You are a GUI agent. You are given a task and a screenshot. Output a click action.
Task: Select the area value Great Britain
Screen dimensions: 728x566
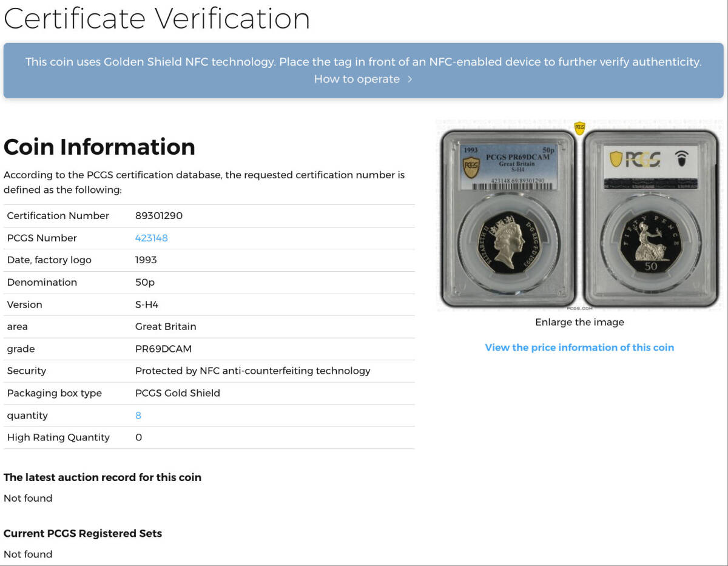point(166,326)
